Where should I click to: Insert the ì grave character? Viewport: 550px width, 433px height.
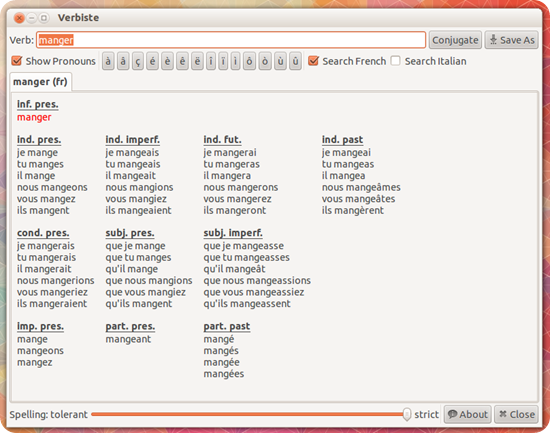(x=235, y=61)
